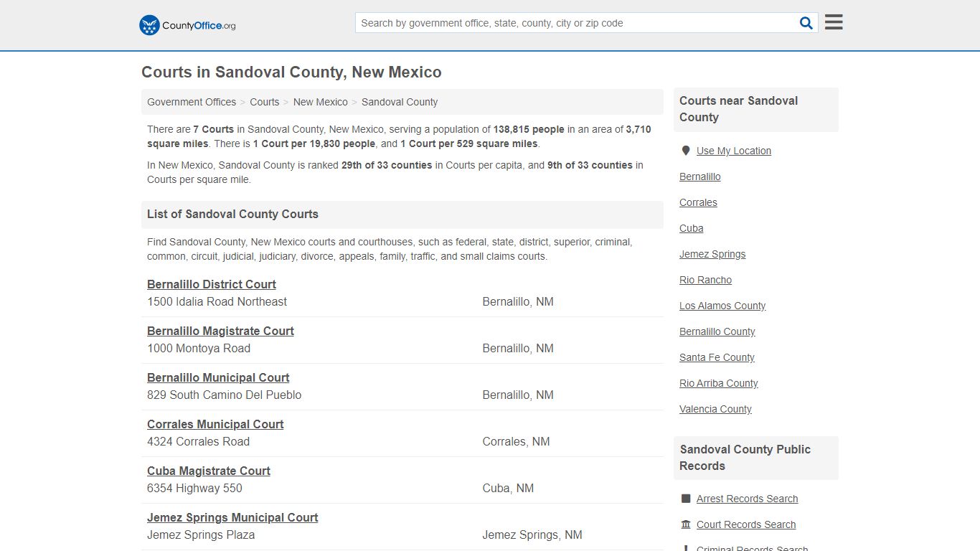Open Arrest Records Search link
The image size is (980, 551).
(747, 499)
